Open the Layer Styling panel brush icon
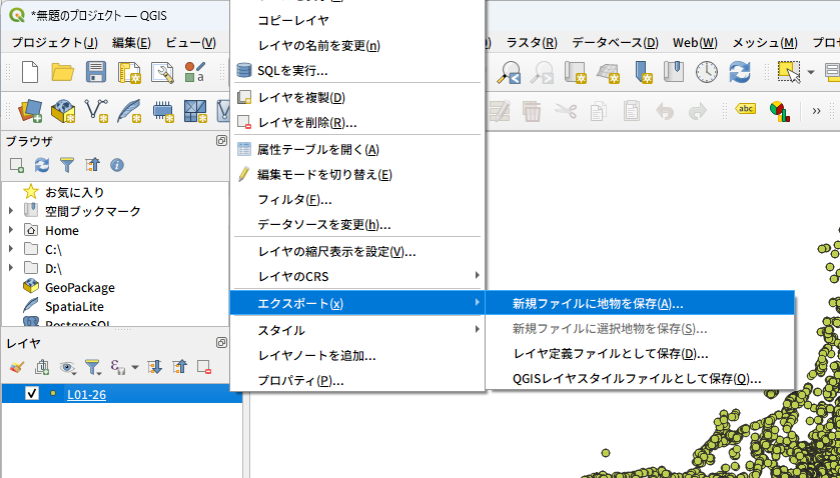 click(17, 367)
